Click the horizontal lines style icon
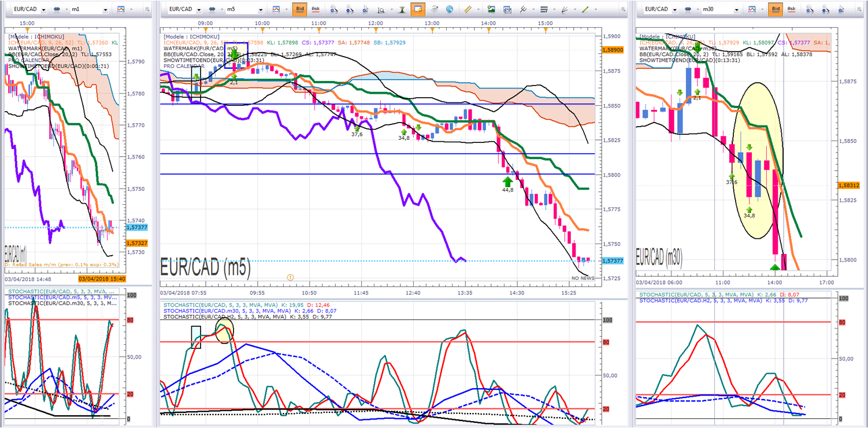Screen dimensions: 868x428 pyautogui.click(x=544, y=10)
